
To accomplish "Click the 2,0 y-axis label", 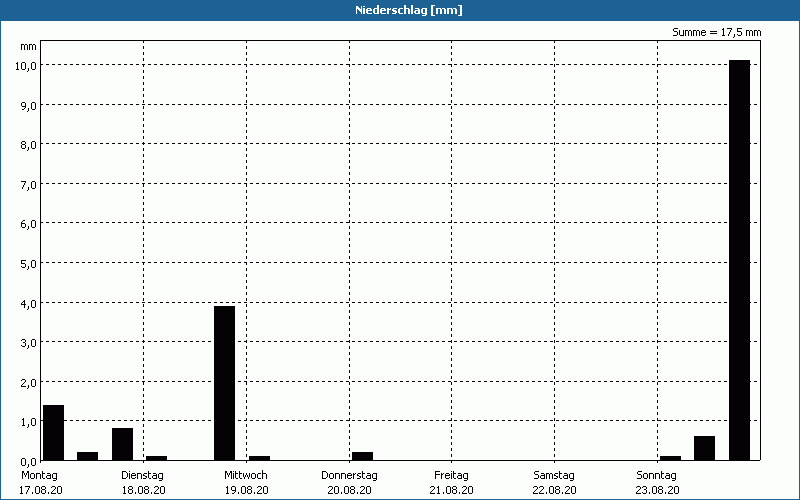I will (28, 382).
